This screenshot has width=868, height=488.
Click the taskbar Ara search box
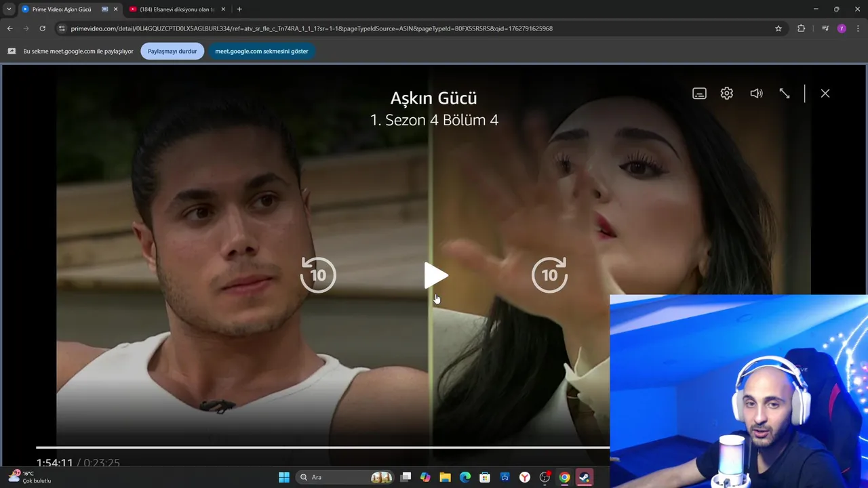(345, 477)
